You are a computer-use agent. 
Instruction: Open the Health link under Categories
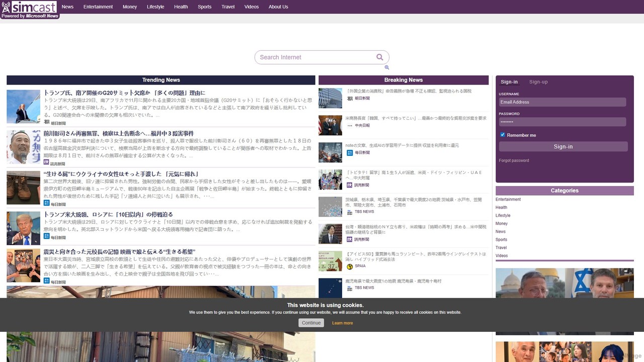[x=501, y=208]
